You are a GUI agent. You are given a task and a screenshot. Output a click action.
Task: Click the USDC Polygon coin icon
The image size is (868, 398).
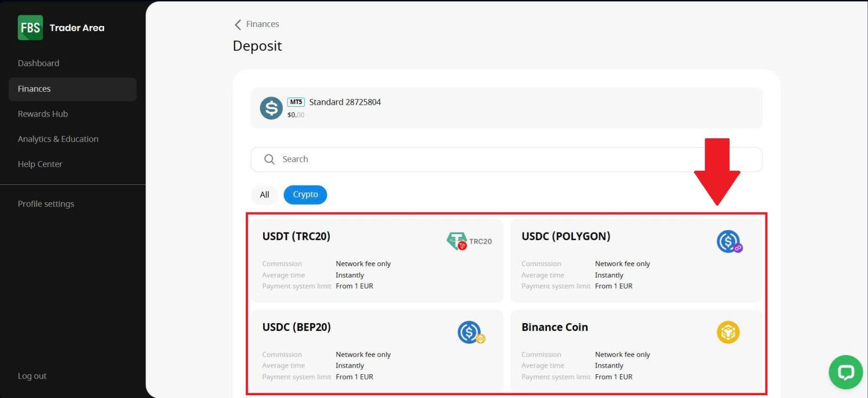point(729,241)
